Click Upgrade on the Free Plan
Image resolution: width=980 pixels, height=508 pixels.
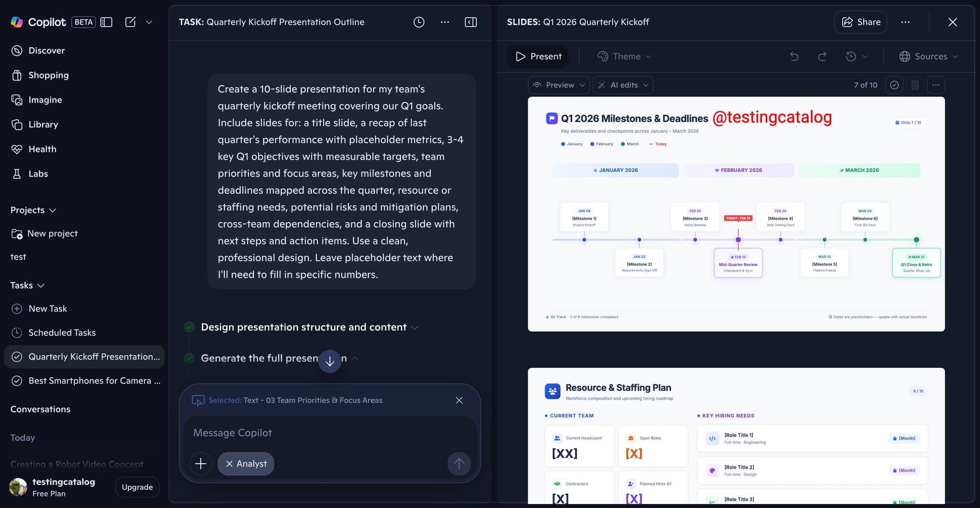137,487
